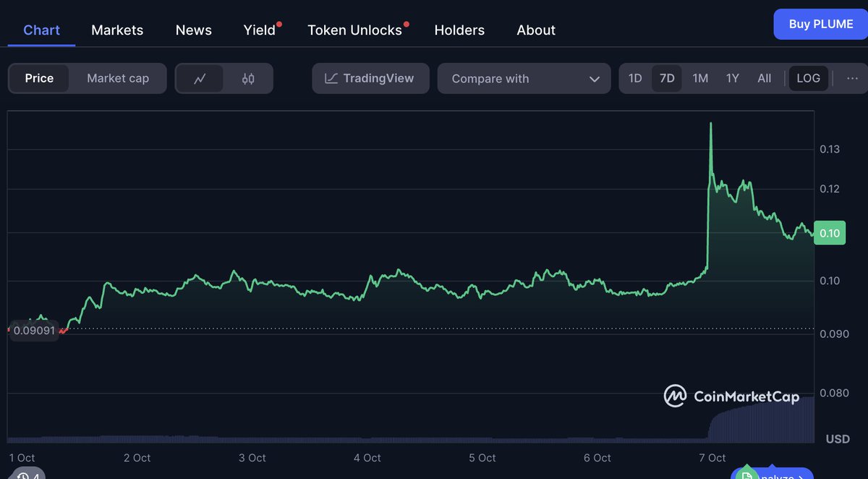This screenshot has width=868, height=479.
Task: Open the more options ellipsis menu
Action: coord(852,78)
